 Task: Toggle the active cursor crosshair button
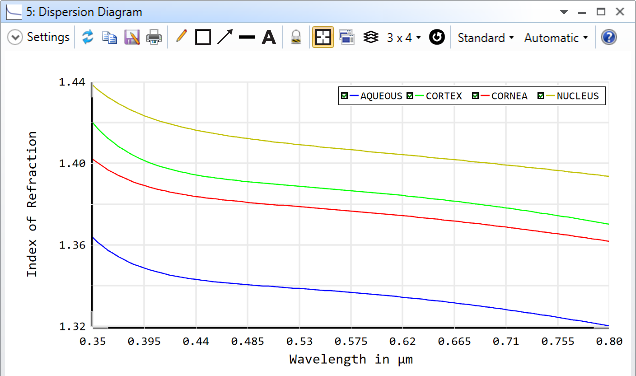point(323,37)
